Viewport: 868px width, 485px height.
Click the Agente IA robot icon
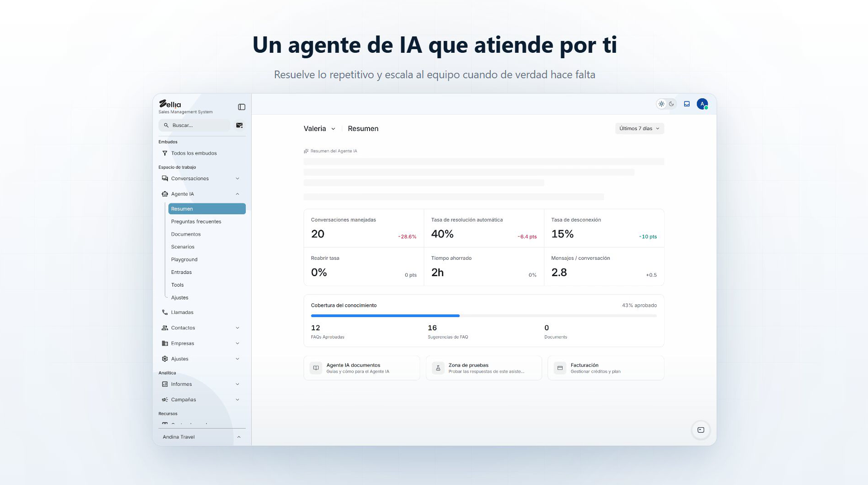[x=165, y=194]
